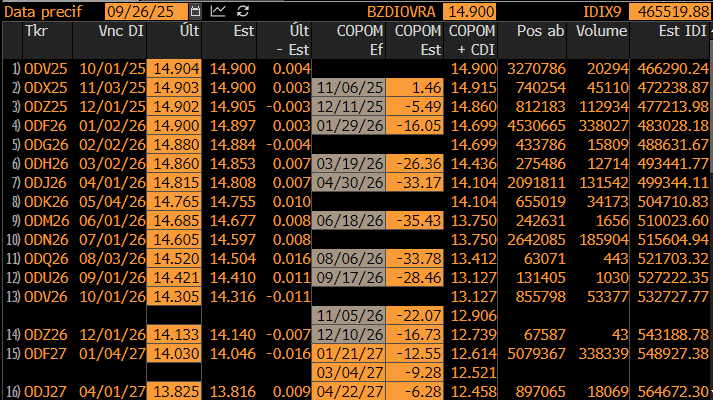Edit the Data precif date field

pyautogui.click(x=146, y=11)
